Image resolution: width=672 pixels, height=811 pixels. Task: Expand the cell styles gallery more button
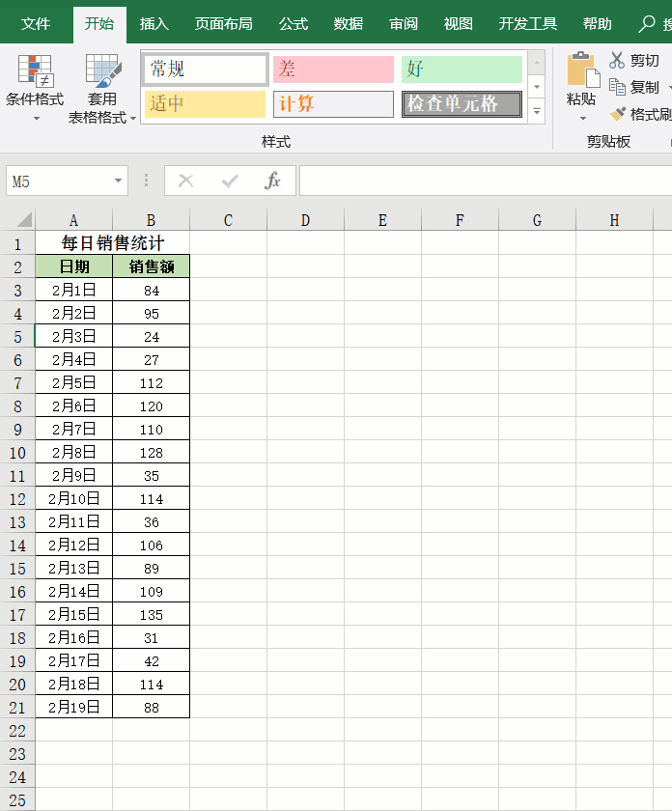pyautogui.click(x=537, y=111)
